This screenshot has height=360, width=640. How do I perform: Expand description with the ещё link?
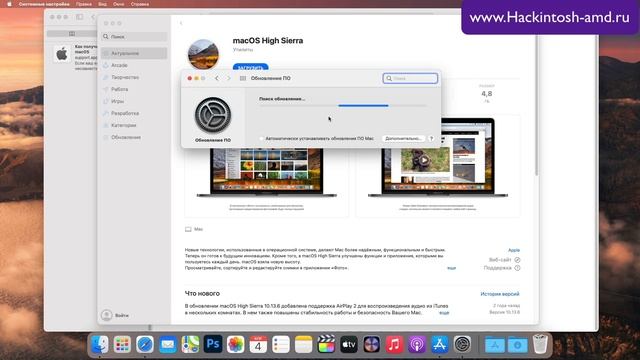[451, 268]
